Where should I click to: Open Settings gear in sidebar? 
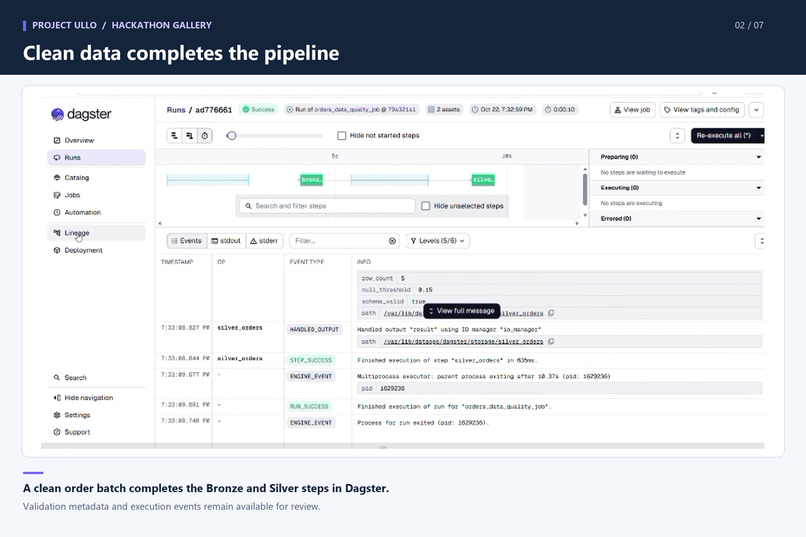point(57,415)
